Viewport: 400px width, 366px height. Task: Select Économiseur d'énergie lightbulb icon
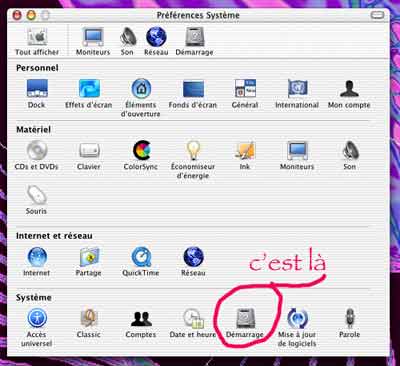click(193, 151)
